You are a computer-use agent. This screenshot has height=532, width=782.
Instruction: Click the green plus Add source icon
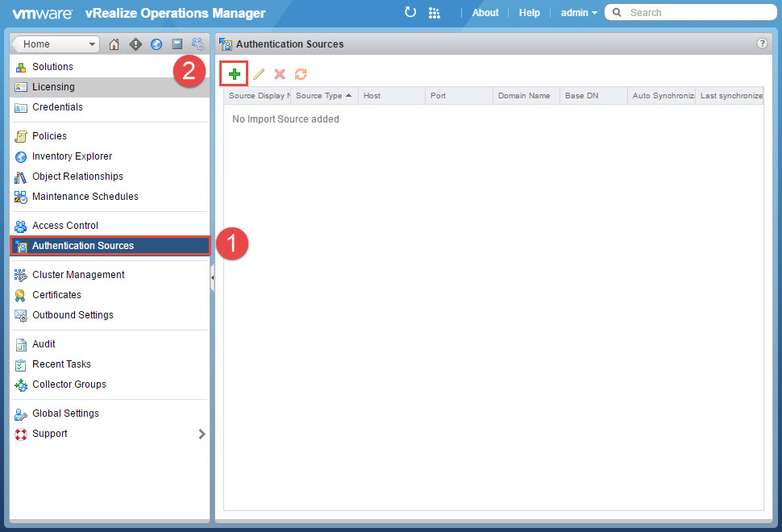(235, 74)
